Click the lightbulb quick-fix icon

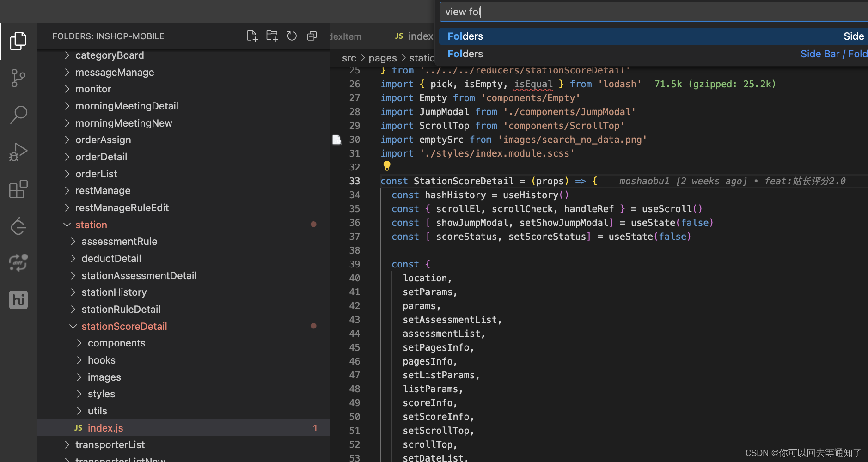pos(387,166)
